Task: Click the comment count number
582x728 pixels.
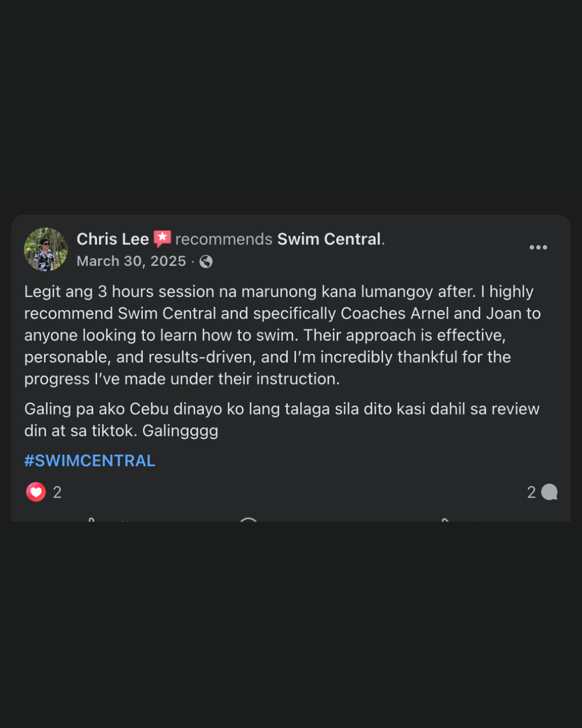Action: [x=531, y=492]
